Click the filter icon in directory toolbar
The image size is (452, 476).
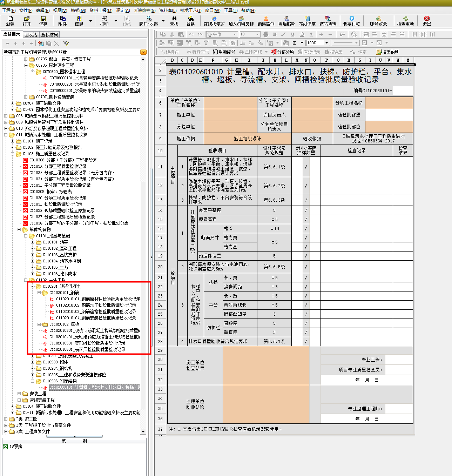[x=66, y=43]
